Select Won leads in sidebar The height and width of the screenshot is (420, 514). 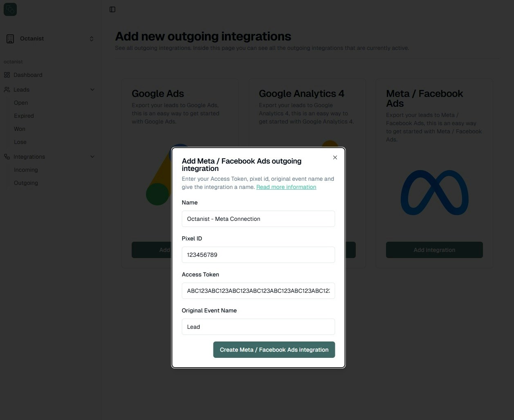tap(20, 129)
